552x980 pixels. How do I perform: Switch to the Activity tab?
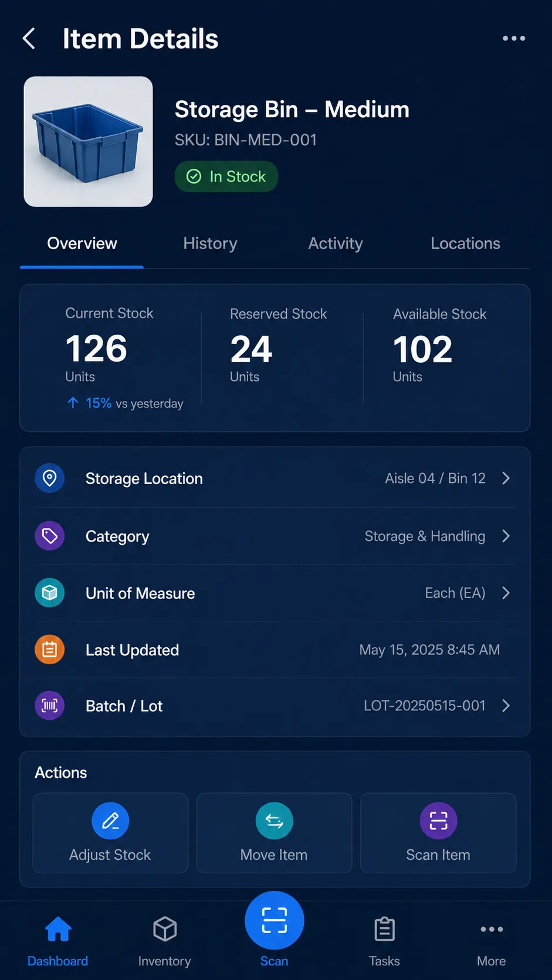tap(336, 243)
